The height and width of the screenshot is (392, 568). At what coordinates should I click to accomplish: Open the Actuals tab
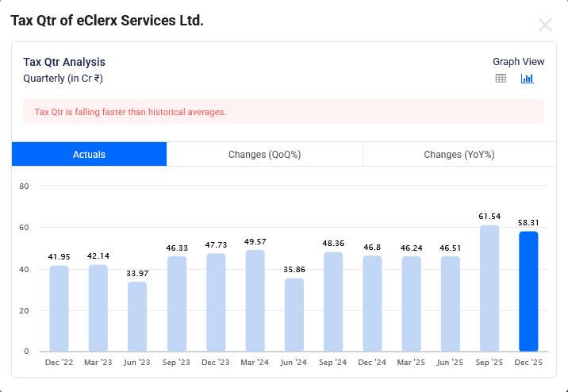click(x=89, y=154)
